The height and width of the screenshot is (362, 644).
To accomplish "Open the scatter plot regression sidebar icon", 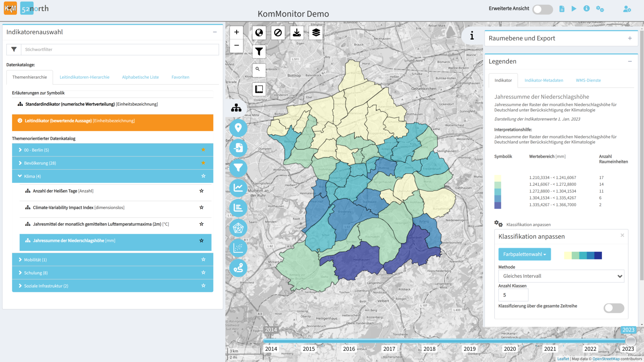I will coord(238,248).
